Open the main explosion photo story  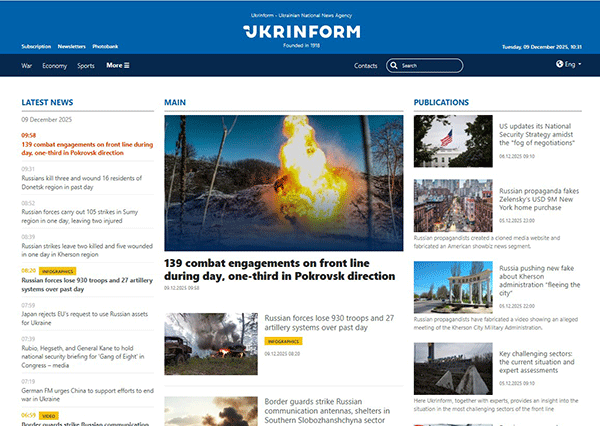(284, 183)
